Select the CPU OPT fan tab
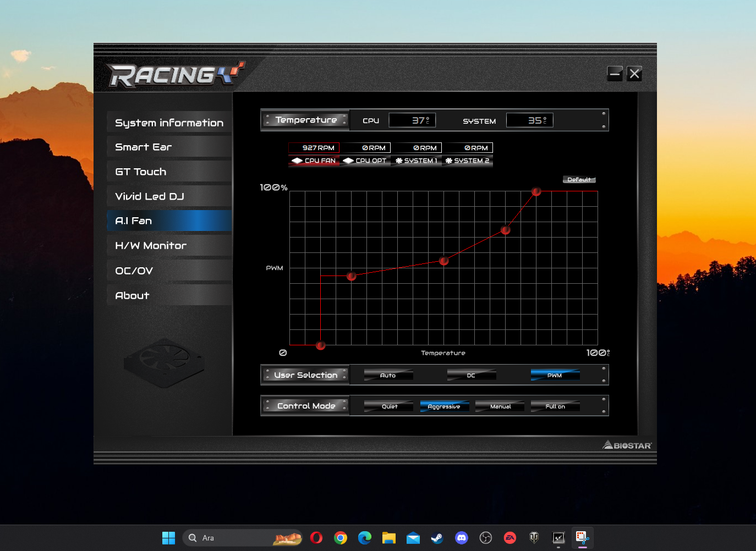This screenshot has width=756, height=551. click(x=365, y=161)
